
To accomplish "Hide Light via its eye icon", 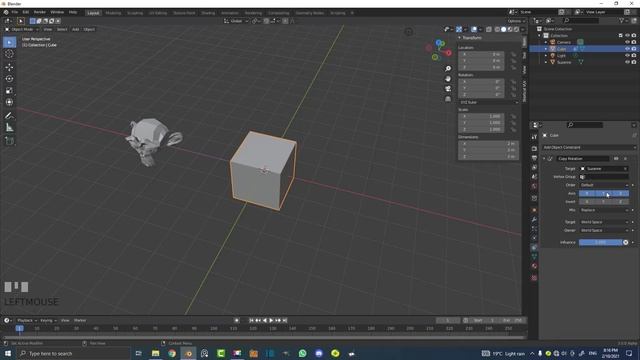I will pos(627,56).
